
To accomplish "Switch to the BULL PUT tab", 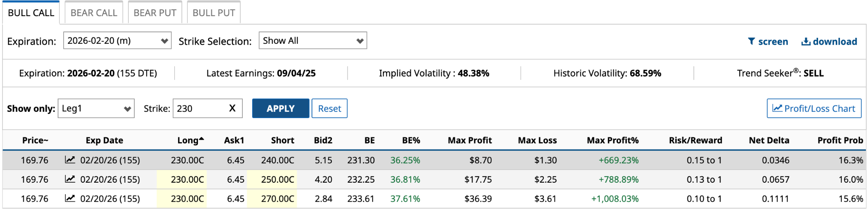I will pyautogui.click(x=214, y=13).
